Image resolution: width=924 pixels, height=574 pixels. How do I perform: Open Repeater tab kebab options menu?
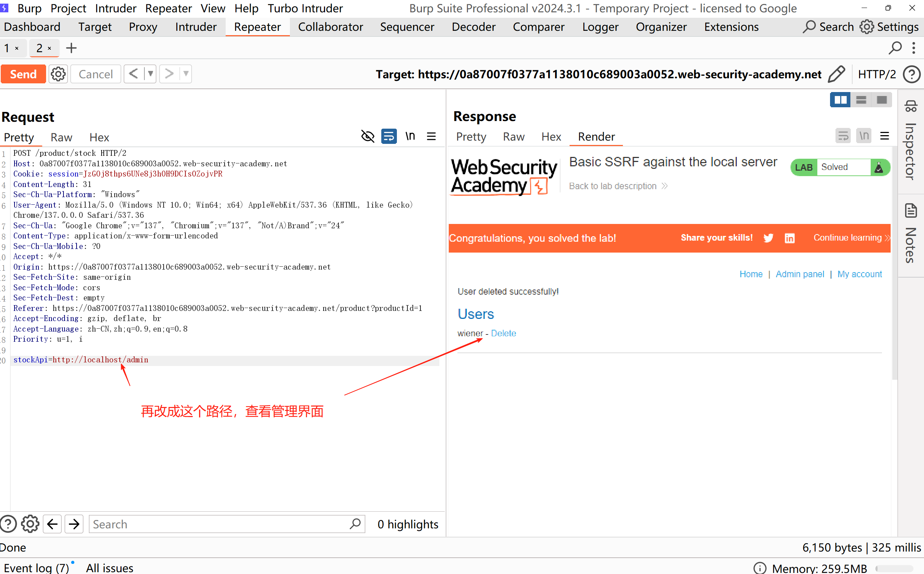point(914,48)
